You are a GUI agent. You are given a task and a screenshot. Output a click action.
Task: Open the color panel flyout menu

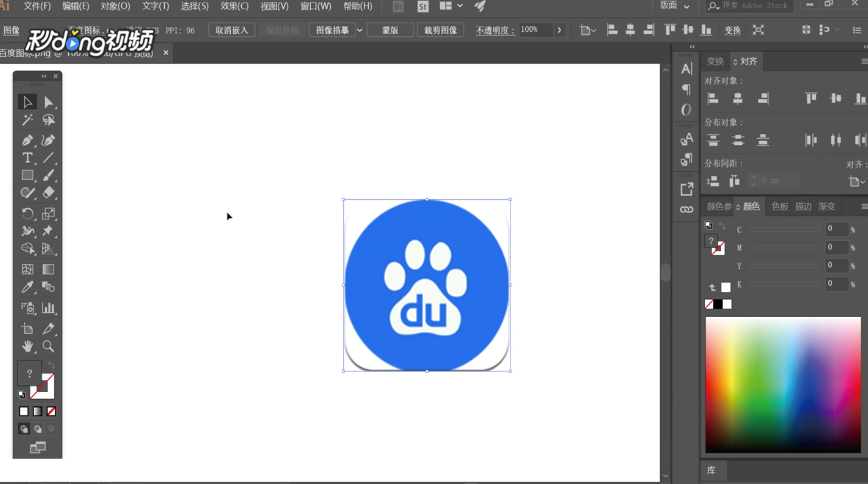point(864,206)
